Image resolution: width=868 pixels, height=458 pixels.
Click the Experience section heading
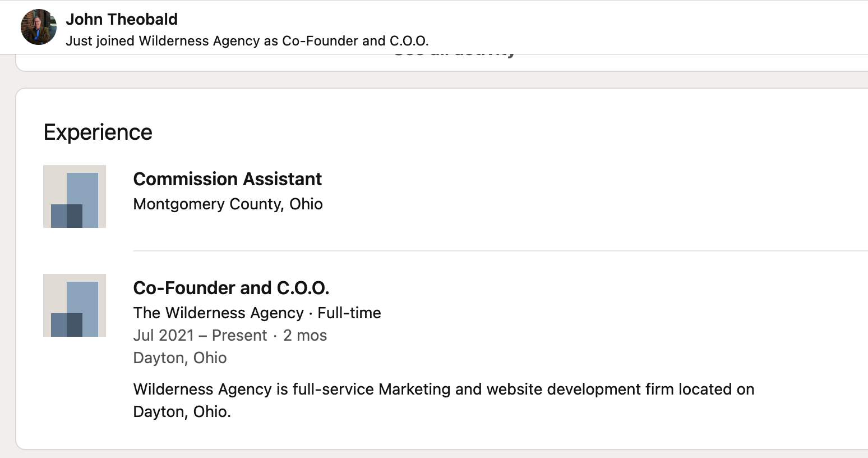pyautogui.click(x=98, y=132)
